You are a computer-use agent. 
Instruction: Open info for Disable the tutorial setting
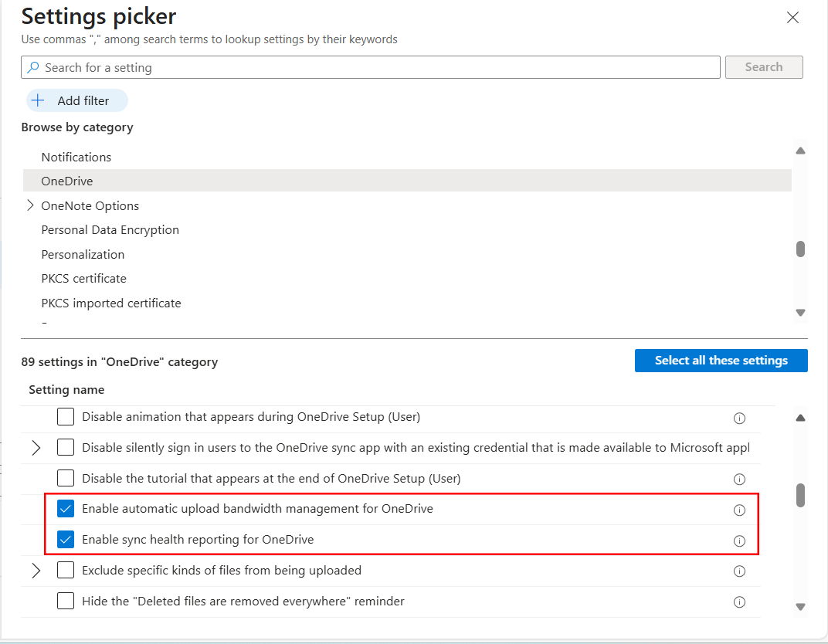739,479
